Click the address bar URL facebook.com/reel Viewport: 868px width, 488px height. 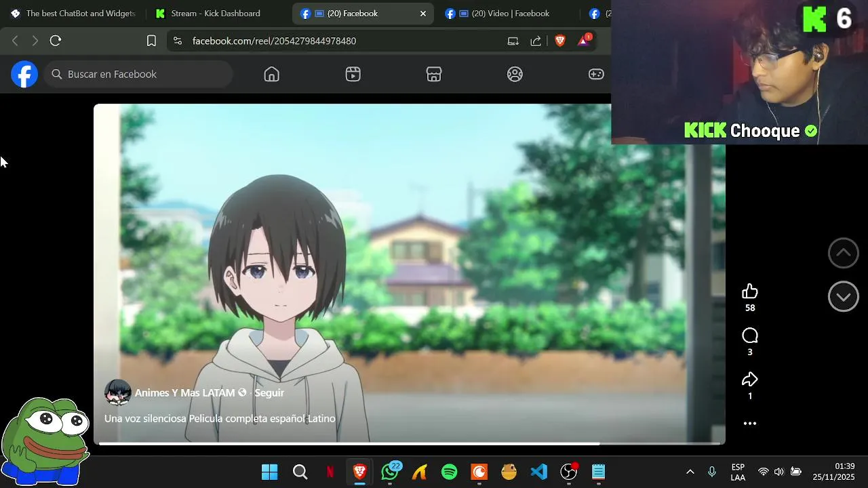click(x=274, y=41)
